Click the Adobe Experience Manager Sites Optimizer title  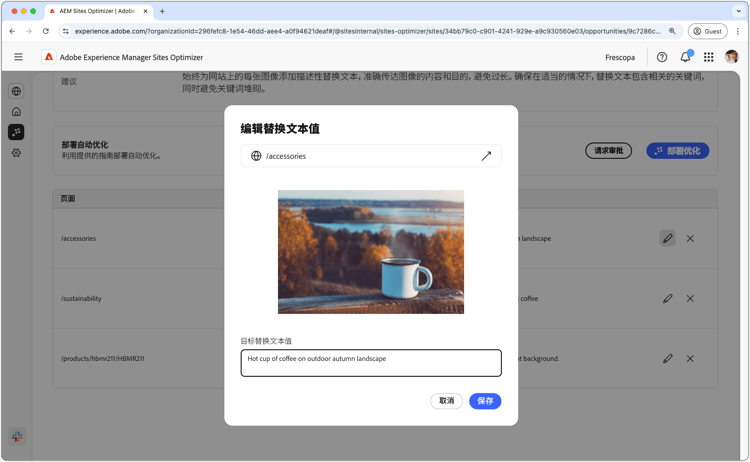pyautogui.click(x=131, y=57)
